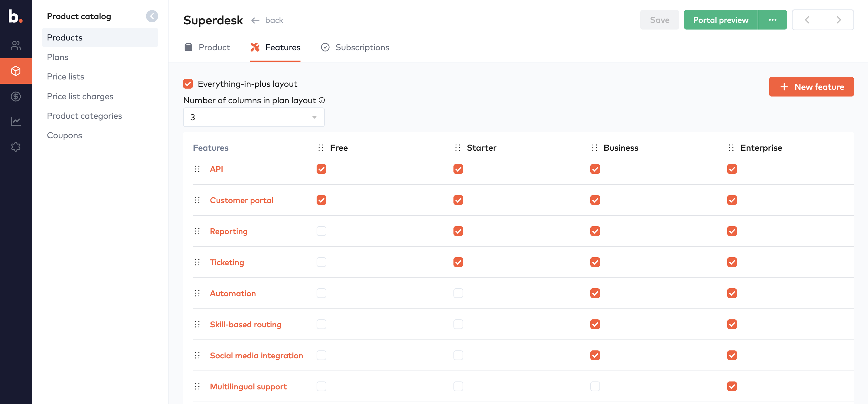
Task: Open the Customer portal feature link
Action: 241,200
